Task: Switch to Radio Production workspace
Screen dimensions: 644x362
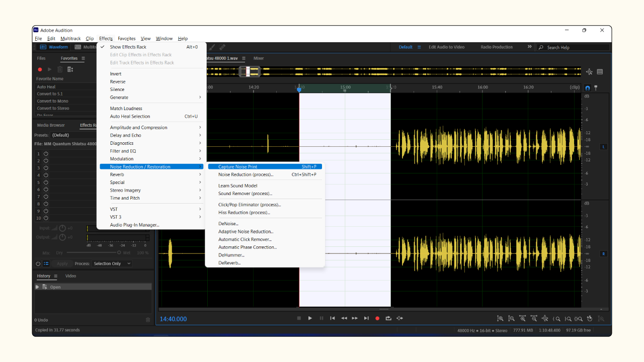Action: coord(497,47)
